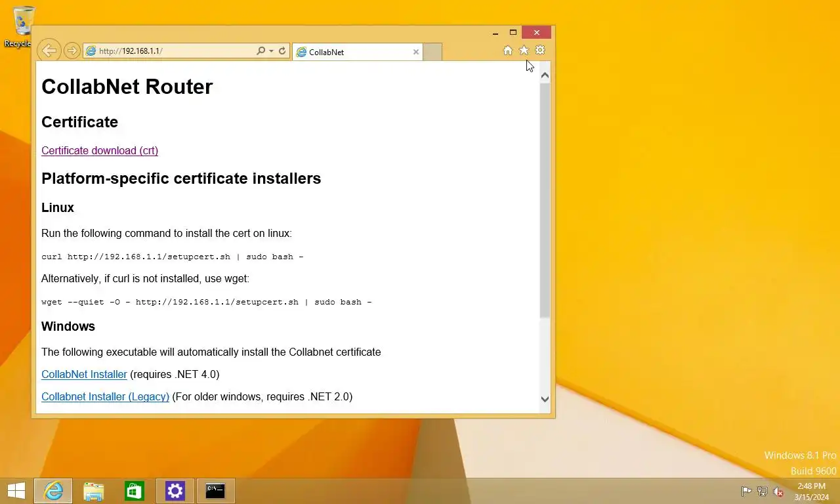Click the page icon in address bar
The image size is (840, 504).
click(x=91, y=51)
